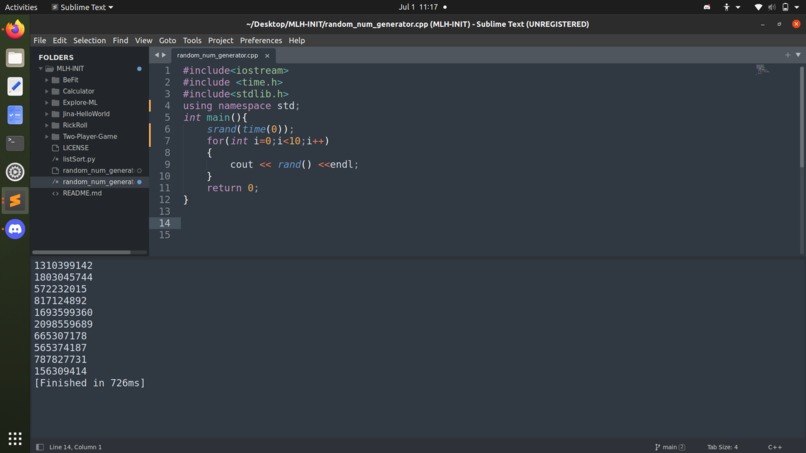Screen dimensions: 806x453
Task: Open the Sublime Text app menu
Action: 82,7
